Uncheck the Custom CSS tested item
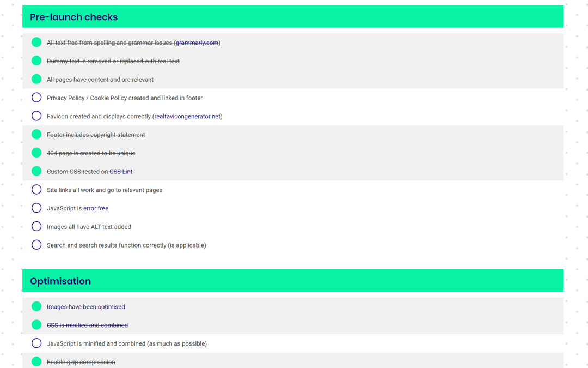588x368 pixels. pyautogui.click(x=36, y=171)
